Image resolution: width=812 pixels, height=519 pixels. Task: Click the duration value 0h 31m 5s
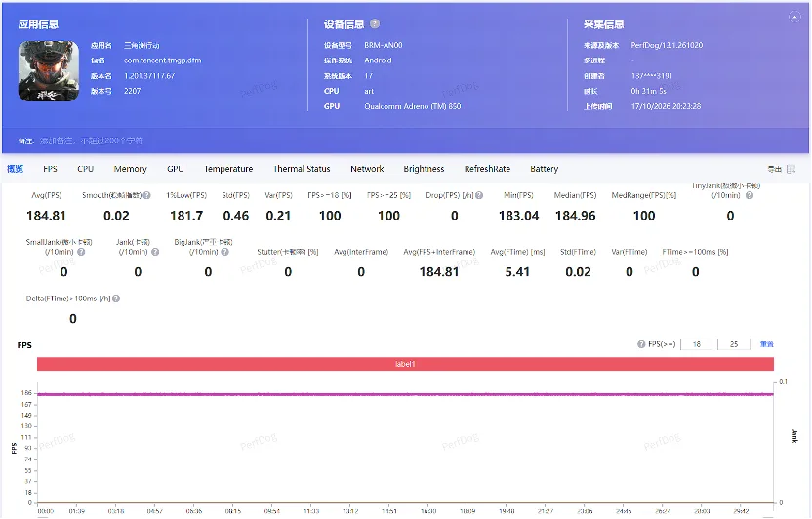[x=648, y=91]
